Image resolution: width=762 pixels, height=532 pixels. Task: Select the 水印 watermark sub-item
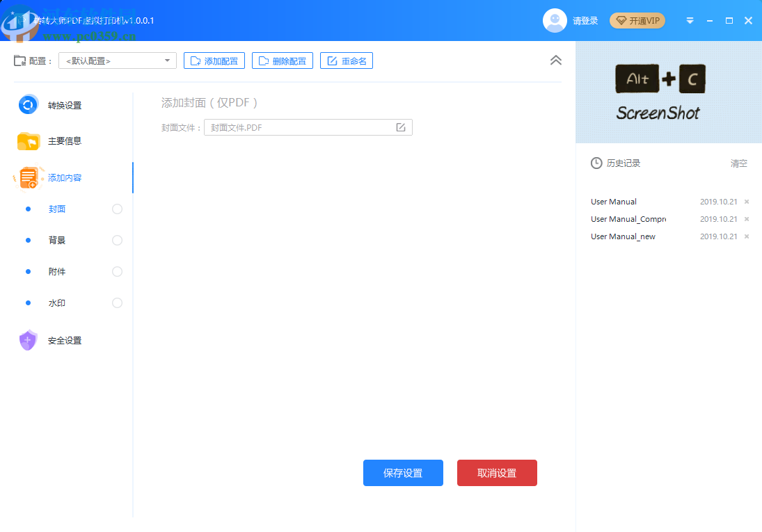point(57,303)
